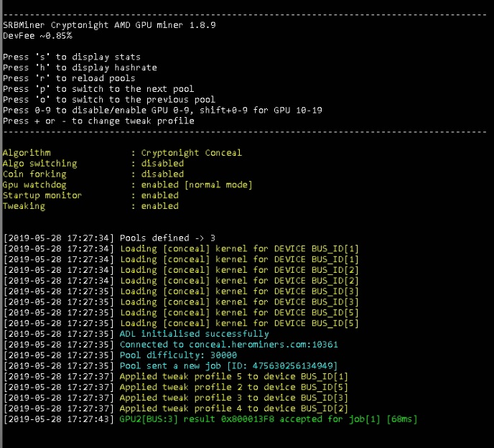The height and width of the screenshot is (448, 494).
Task: Select the 'enabled [normal mode]' watchdog value
Action: [x=197, y=185]
